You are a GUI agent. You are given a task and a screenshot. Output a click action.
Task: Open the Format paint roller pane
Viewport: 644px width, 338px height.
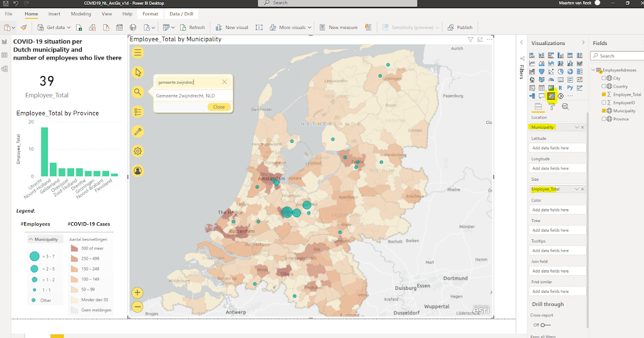point(552,106)
